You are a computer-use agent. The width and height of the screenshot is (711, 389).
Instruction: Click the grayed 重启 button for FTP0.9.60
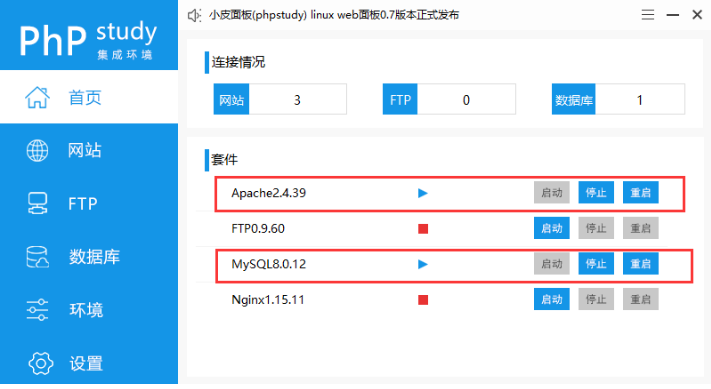(x=640, y=228)
